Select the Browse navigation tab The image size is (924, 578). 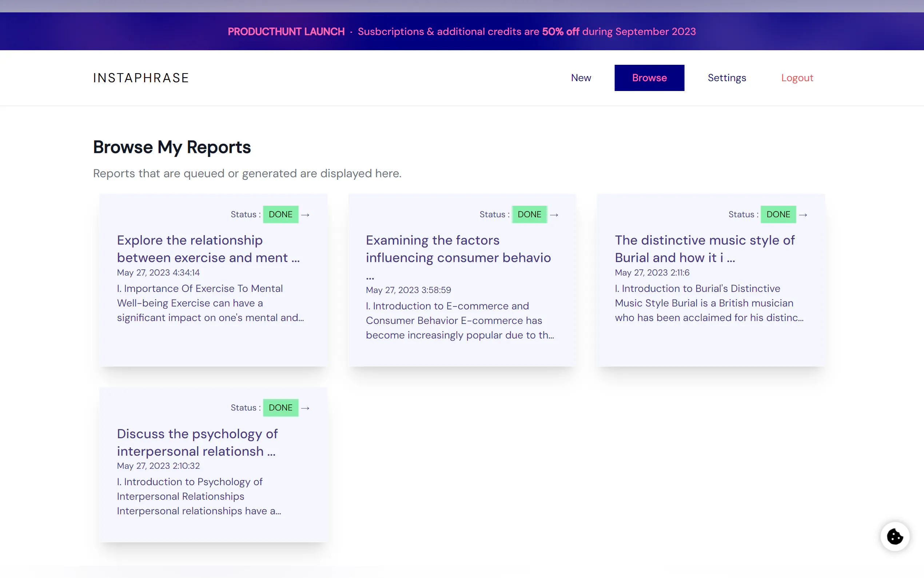pyautogui.click(x=649, y=78)
